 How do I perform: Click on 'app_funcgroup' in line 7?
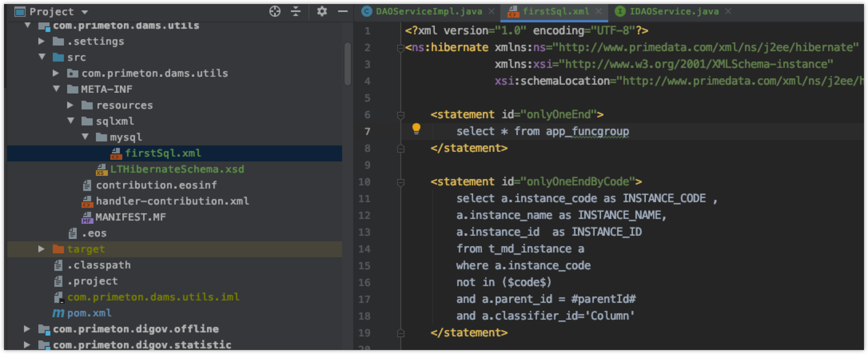[x=587, y=131]
